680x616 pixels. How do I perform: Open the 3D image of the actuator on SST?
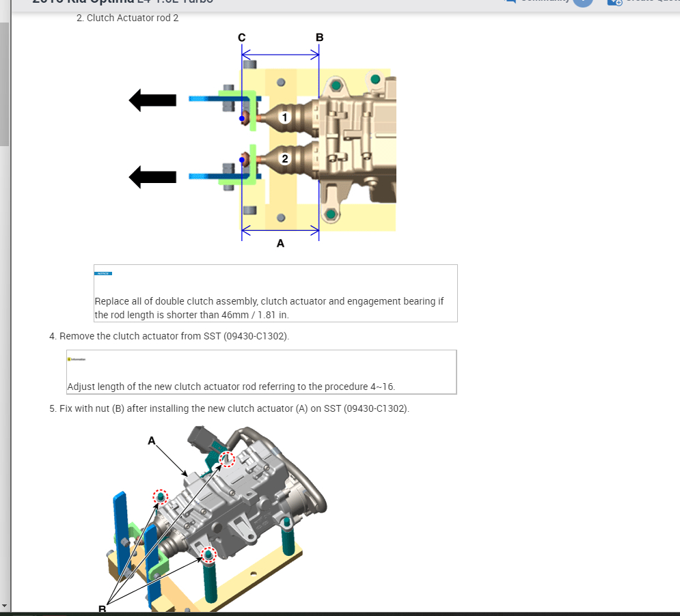(x=214, y=518)
